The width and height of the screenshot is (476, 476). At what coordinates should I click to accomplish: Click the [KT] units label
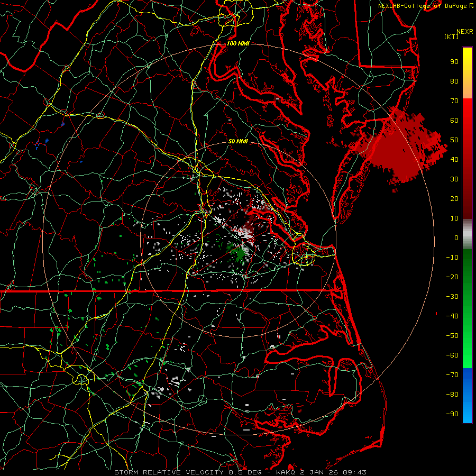(452, 36)
